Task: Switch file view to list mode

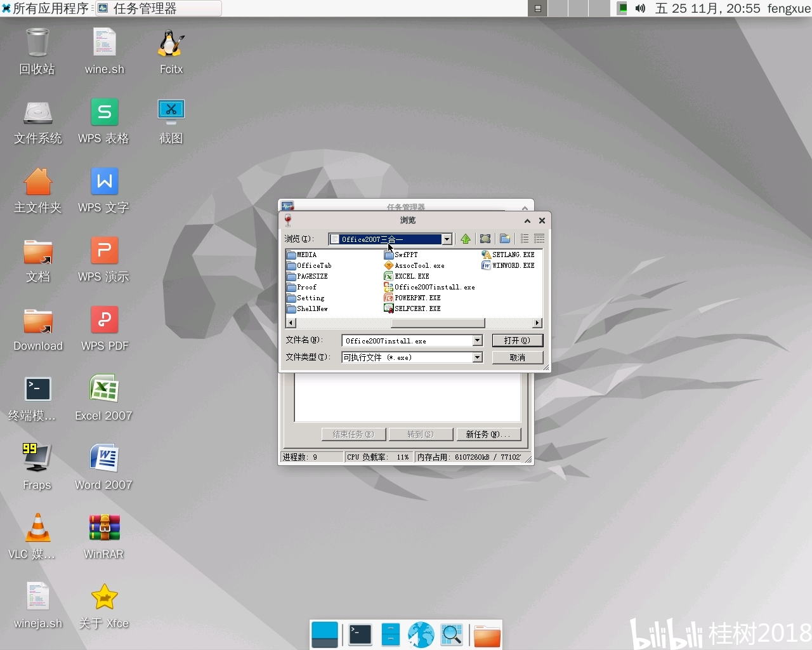Action: 525,239
